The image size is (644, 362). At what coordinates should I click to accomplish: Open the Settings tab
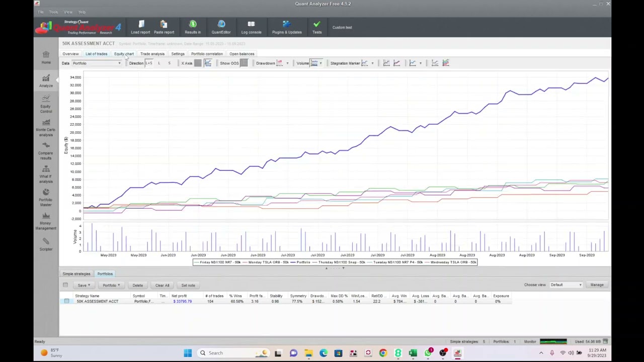click(178, 54)
